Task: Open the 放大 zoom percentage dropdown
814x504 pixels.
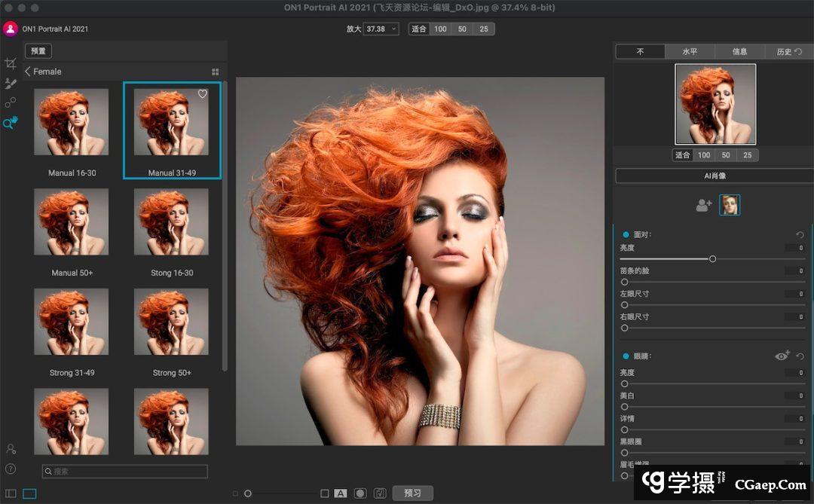Action: pyautogui.click(x=381, y=29)
